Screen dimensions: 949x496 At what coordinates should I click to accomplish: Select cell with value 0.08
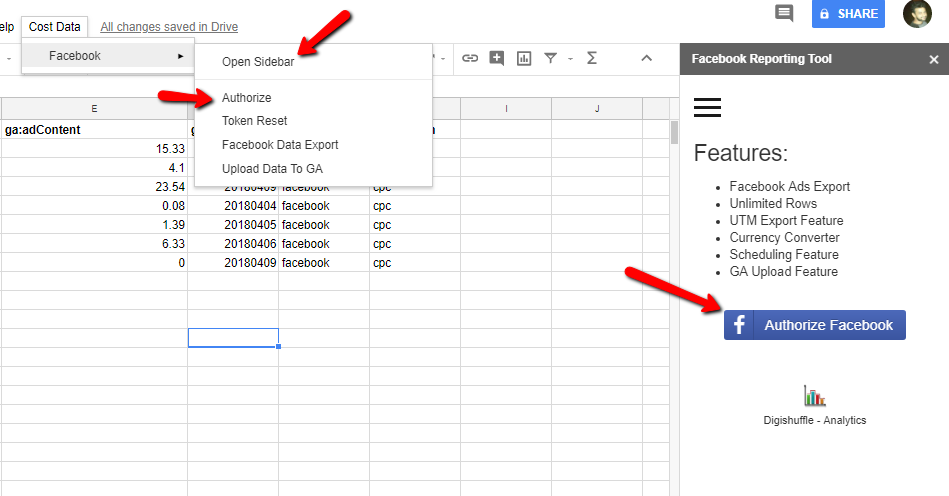coord(94,206)
